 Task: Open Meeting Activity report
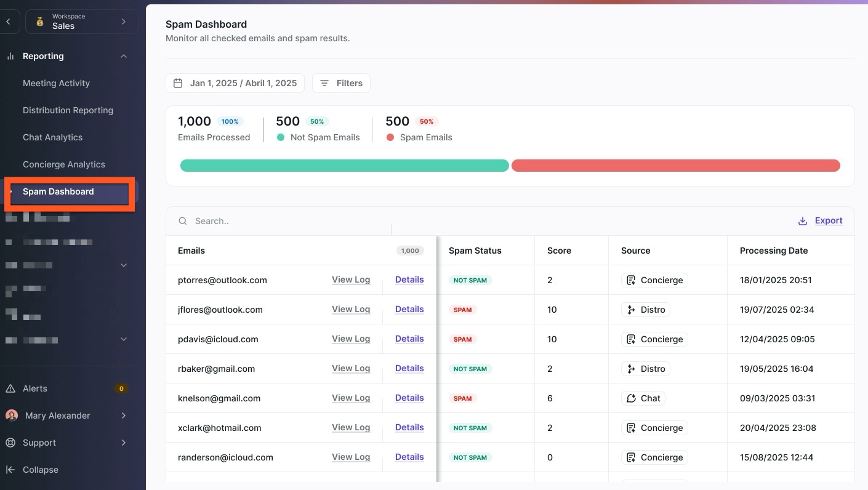tap(56, 83)
